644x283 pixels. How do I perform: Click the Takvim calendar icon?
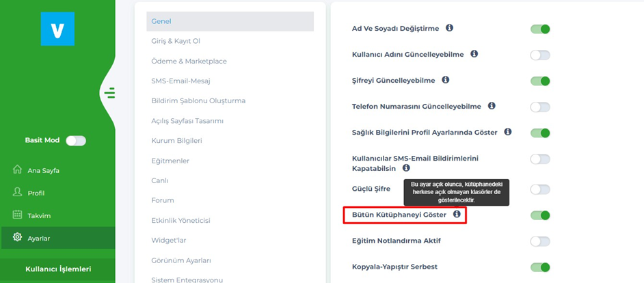18,215
